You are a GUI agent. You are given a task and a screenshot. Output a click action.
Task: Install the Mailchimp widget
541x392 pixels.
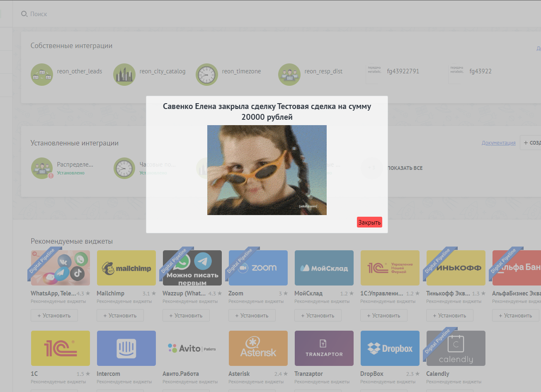point(120,315)
